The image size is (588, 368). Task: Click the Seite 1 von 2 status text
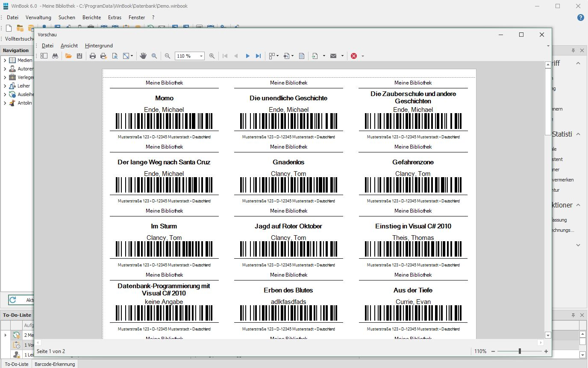point(51,351)
